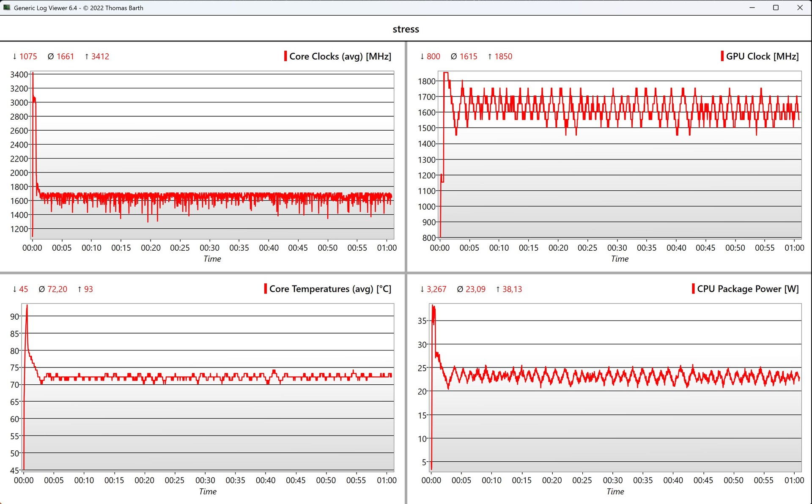Click the GPU Clock red legend swatch

click(x=722, y=56)
